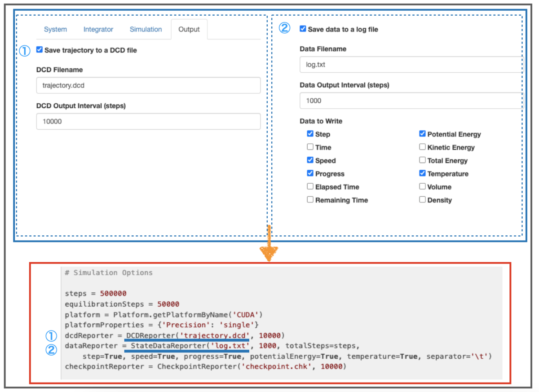Click the Data Output Interval field
Screen dimensions: 539x392
tap(411, 101)
